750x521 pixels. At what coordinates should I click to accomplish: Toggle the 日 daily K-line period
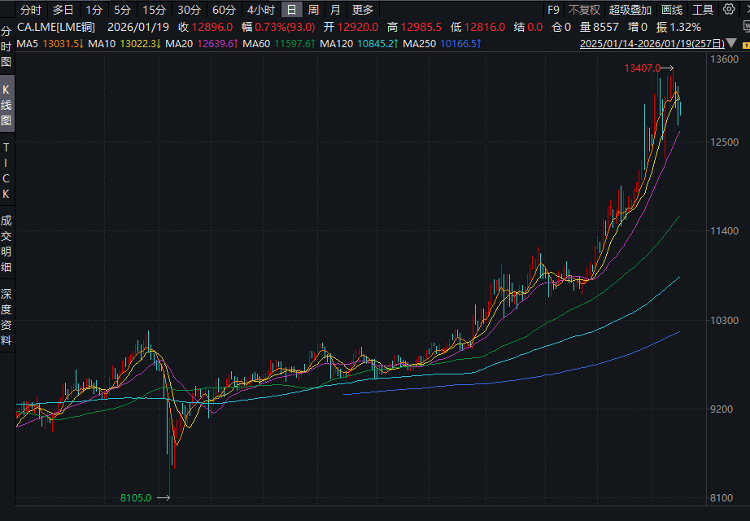291,10
